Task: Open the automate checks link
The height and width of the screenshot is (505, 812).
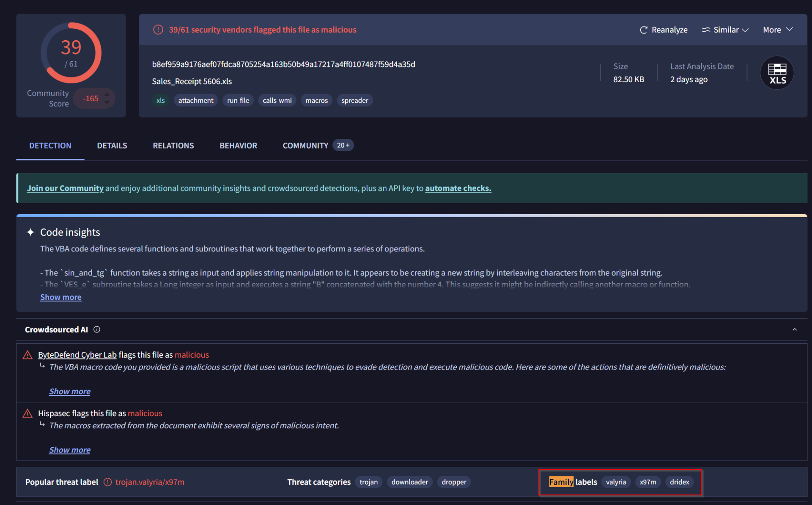Action: click(x=458, y=188)
